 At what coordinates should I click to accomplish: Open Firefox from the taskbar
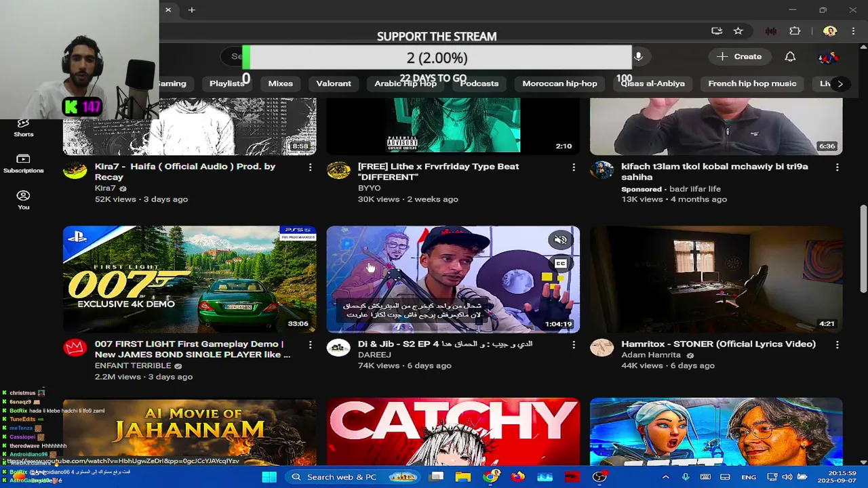[x=518, y=476]
